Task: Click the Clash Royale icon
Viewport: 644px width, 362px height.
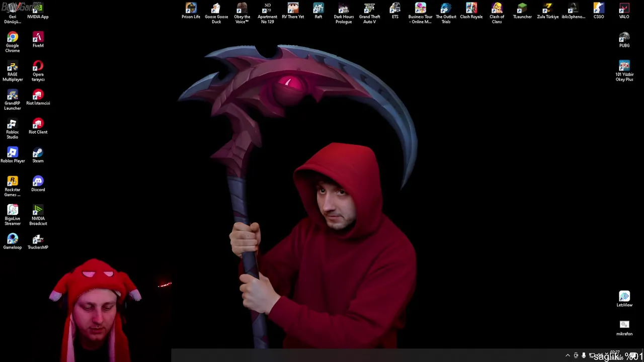Action: tap(471, 11)
